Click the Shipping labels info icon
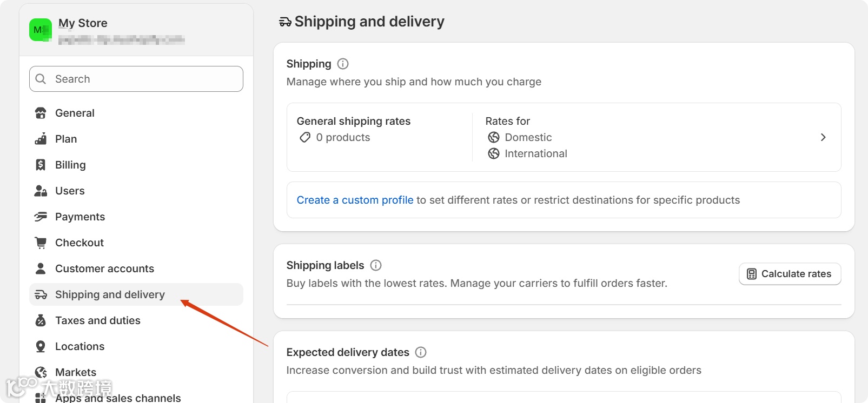Viewport: 868px width, 403px height. (x=376, y=265)
